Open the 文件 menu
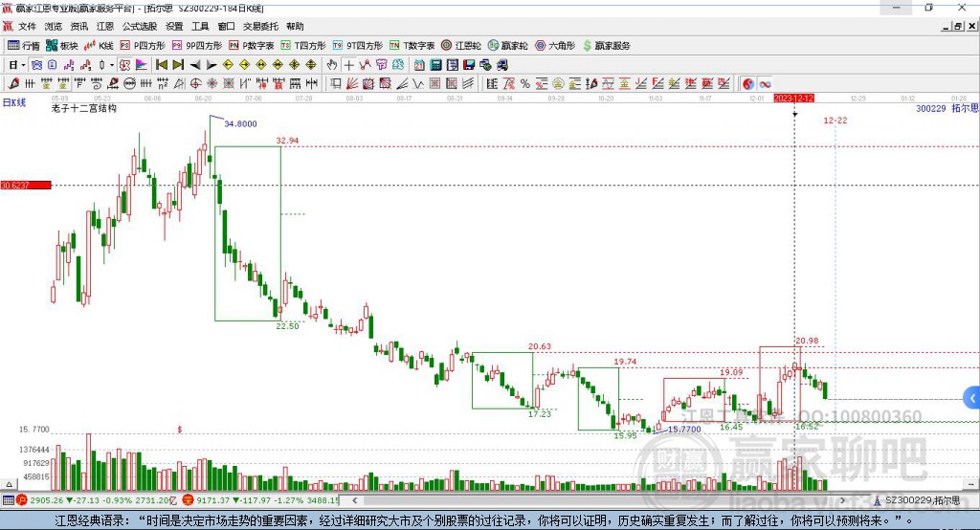 click(x=27, y=26)
